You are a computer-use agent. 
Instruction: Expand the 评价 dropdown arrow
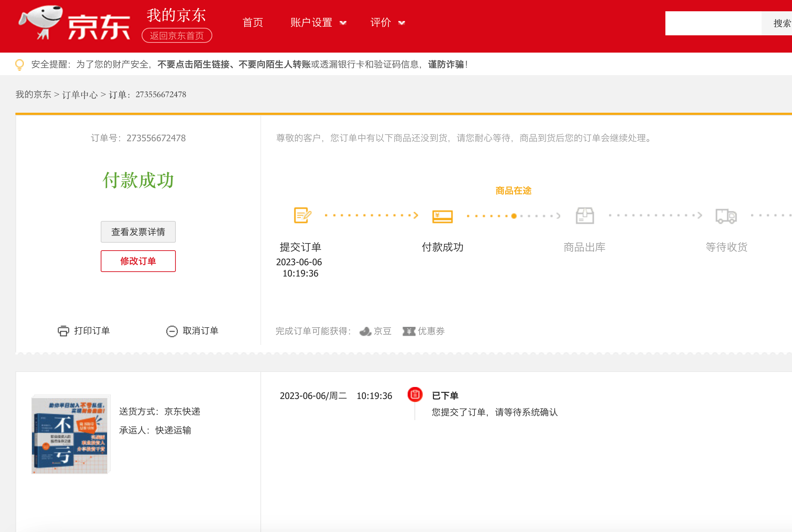pyautogui.click(x=402, y=23)
